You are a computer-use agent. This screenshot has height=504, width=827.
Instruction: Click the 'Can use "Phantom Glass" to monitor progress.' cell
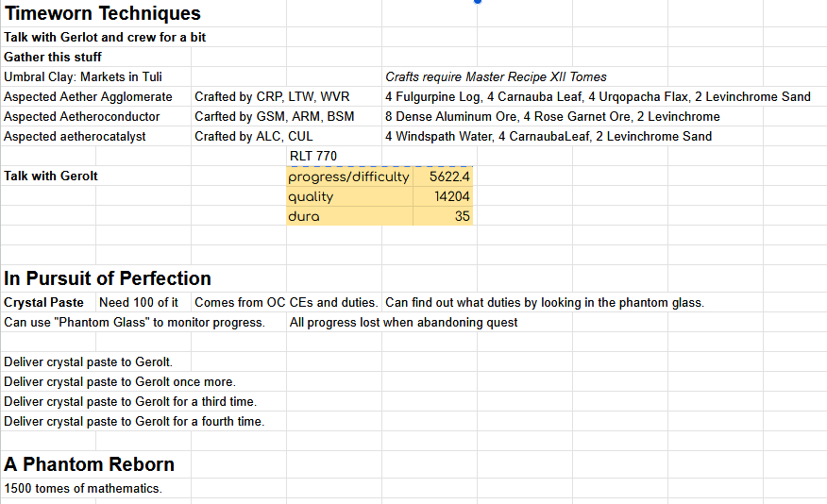134,323
